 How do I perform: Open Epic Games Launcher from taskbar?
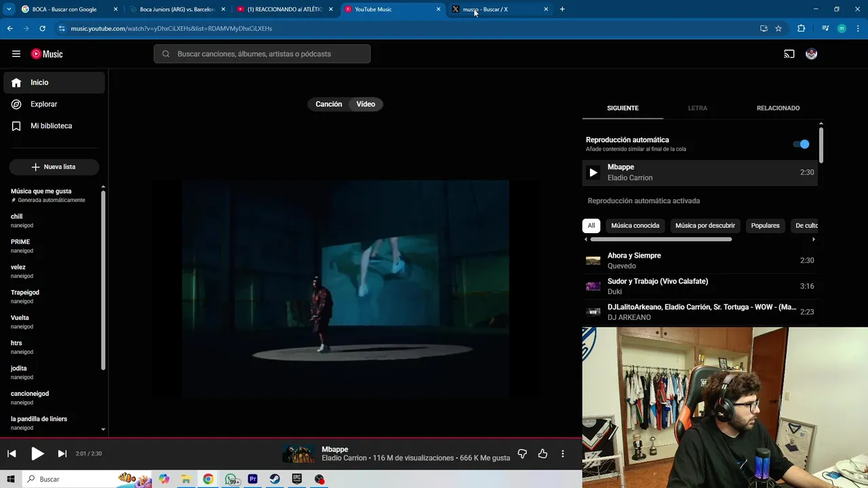(x=297, y=479)
